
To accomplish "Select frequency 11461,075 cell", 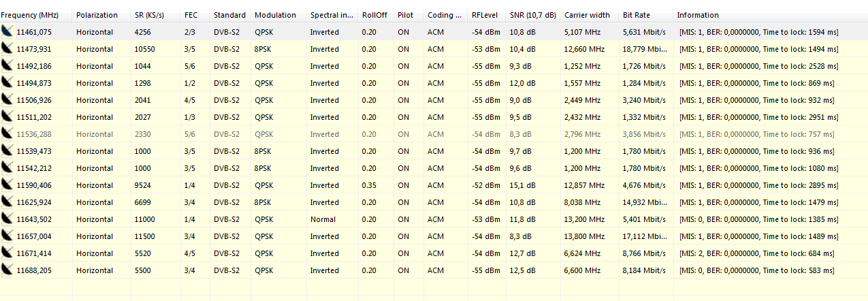I will tap(34, 32).
